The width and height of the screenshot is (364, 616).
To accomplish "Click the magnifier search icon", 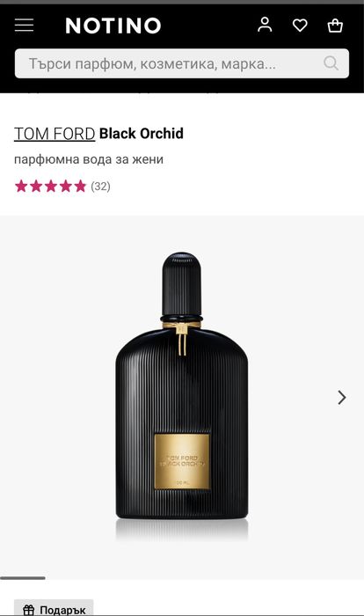I will [331, 62].
